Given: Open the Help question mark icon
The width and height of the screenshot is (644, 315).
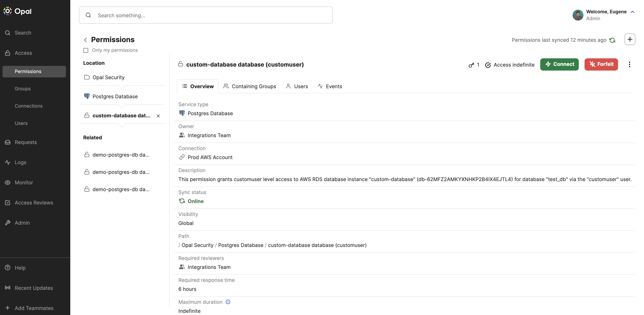Looking at the screenshot, I should click(x=8, y=267).
